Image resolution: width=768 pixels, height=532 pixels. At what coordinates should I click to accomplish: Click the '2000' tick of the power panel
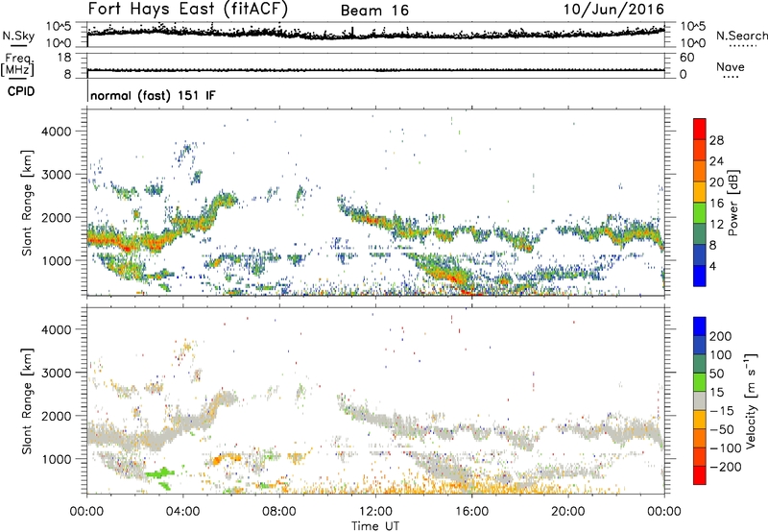click(x=56, y=217)
